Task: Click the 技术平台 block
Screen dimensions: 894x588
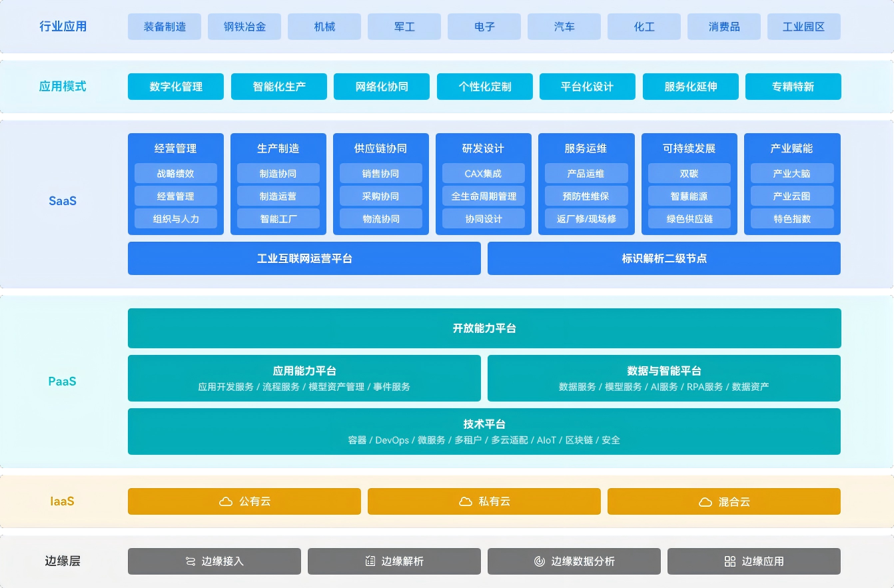Action: [484, 432]
